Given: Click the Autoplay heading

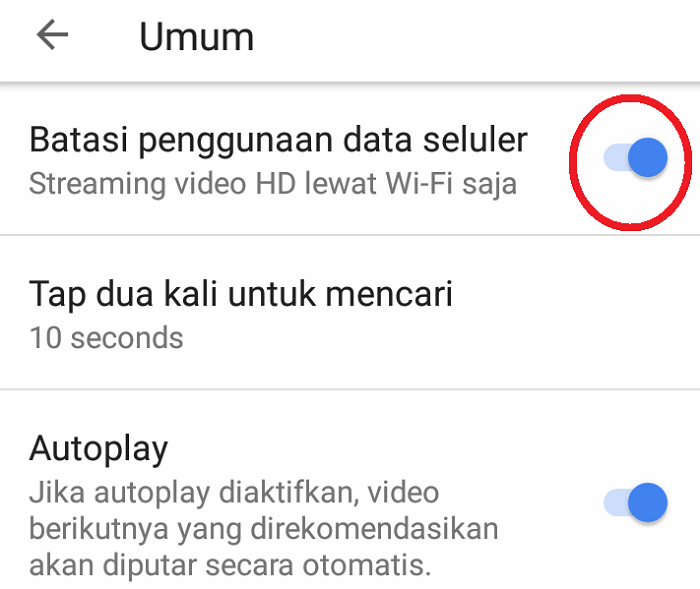Looking at the screenshot, I should (x=99, y=450).
